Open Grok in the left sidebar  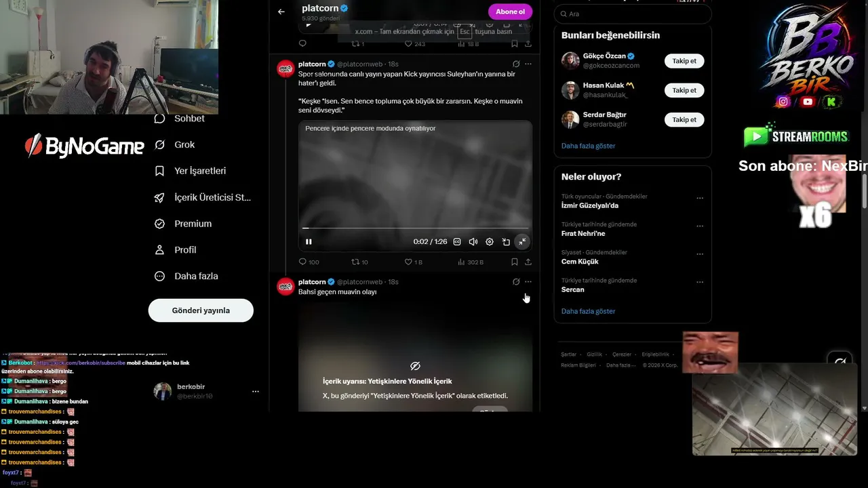[175, 144]
